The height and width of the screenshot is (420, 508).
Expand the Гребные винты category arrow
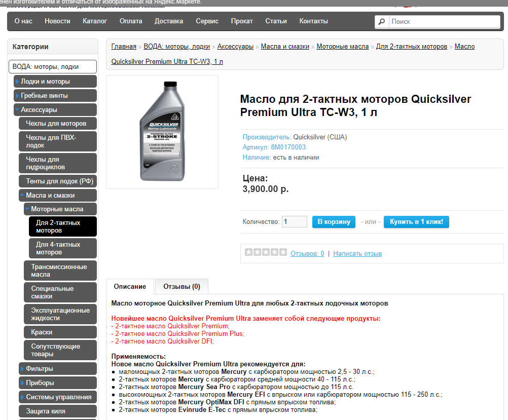[17, 96]
